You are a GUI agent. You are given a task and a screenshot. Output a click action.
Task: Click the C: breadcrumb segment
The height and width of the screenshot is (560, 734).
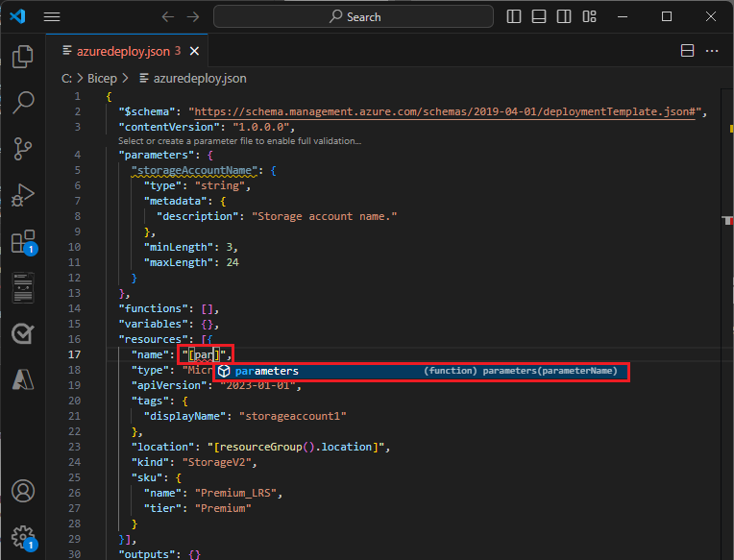67,78
